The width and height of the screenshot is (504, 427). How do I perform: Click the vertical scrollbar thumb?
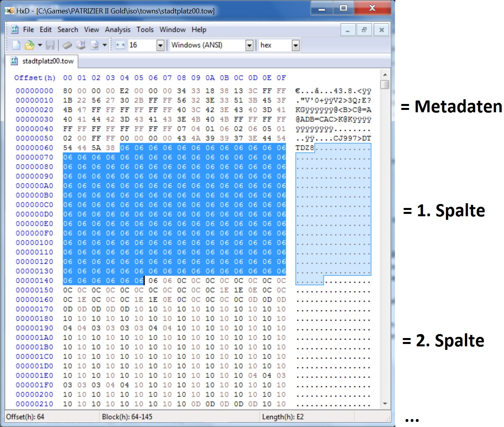[385, 85]
